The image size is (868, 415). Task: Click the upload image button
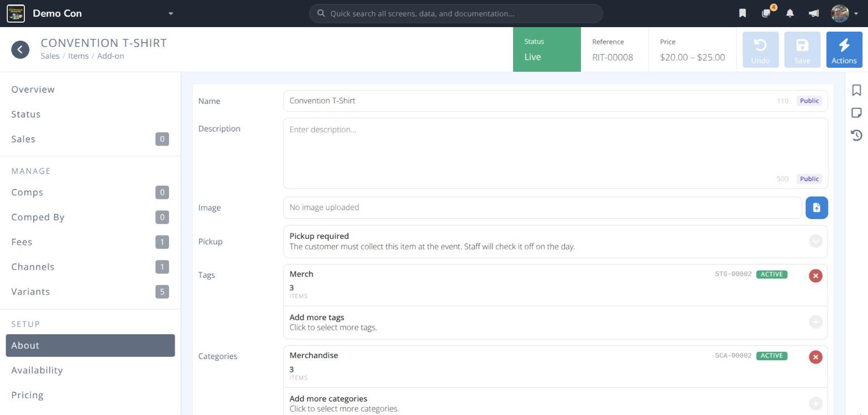pyautogui.click(x=817, y=208)
